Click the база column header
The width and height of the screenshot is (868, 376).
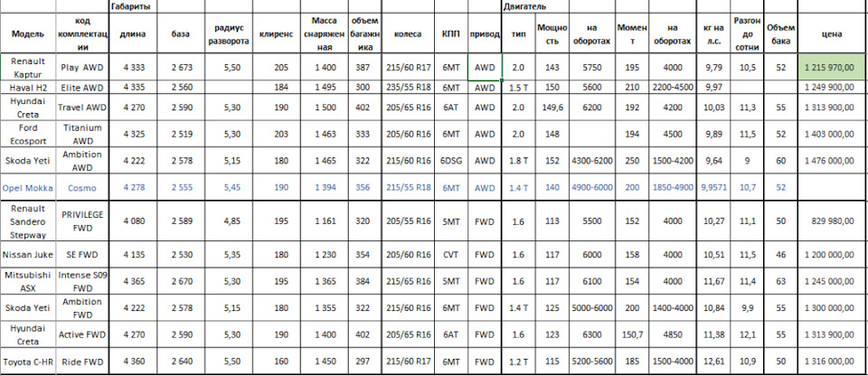(x=181, y=33)
